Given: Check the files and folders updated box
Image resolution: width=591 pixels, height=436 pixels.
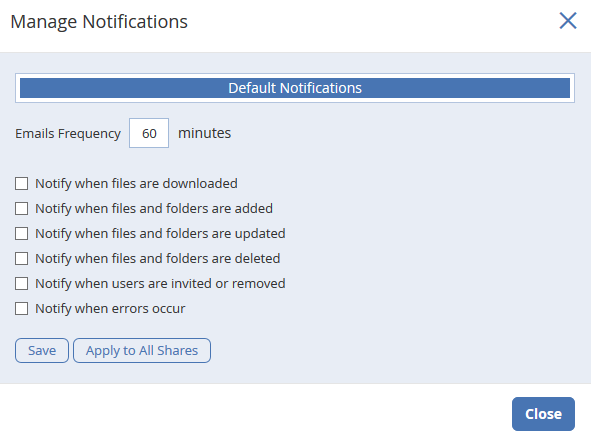Looking at the screenshot, I should click(21, 234).
